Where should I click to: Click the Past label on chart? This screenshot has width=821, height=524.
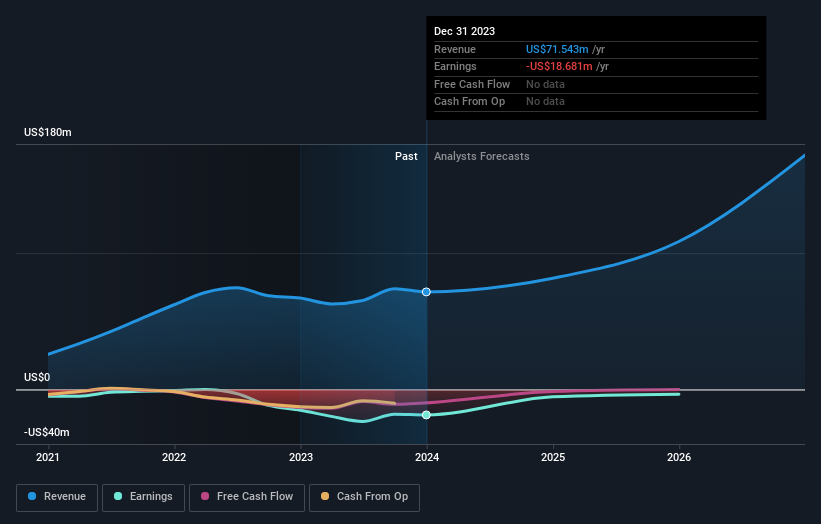click(406, 157)
